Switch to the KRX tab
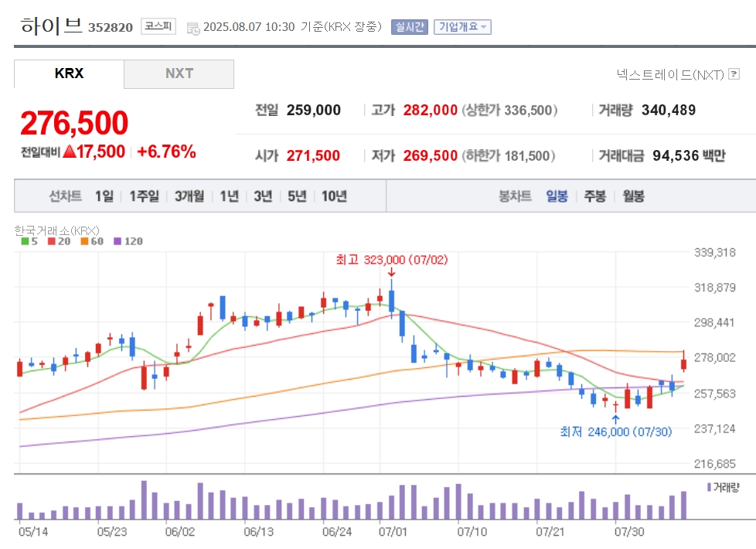Image resolution: width=756 pixels, height=549 pixels. pyautogui.click(x=69, y=73)
